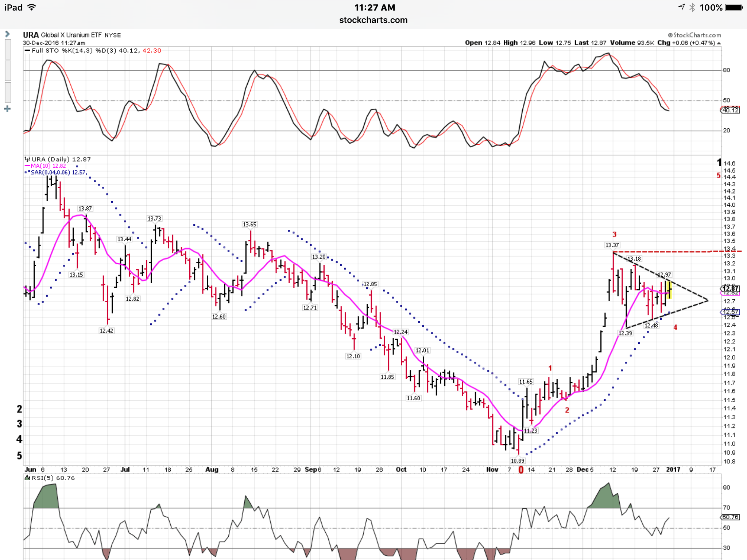The width and height of the screenshot is (747, 560).
Task: Click the middle gray sidebar button
Action: click(x=8, y=71)
